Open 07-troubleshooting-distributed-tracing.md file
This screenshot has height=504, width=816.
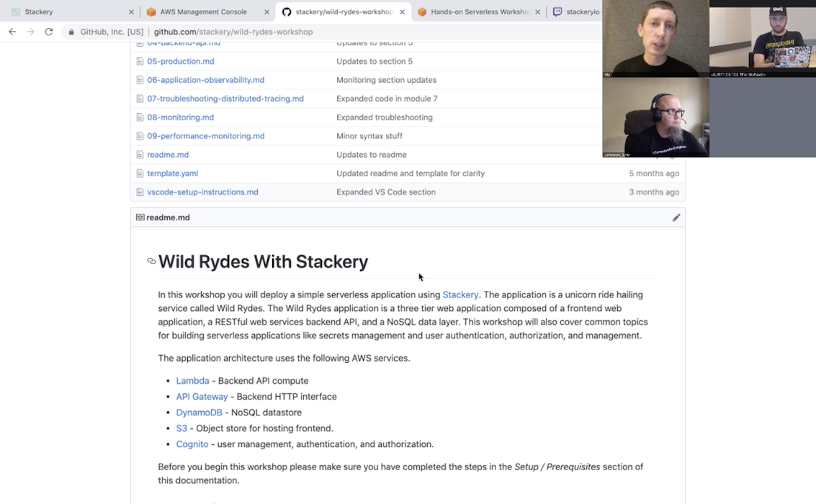pyautogui.click(x=225, y=99)
